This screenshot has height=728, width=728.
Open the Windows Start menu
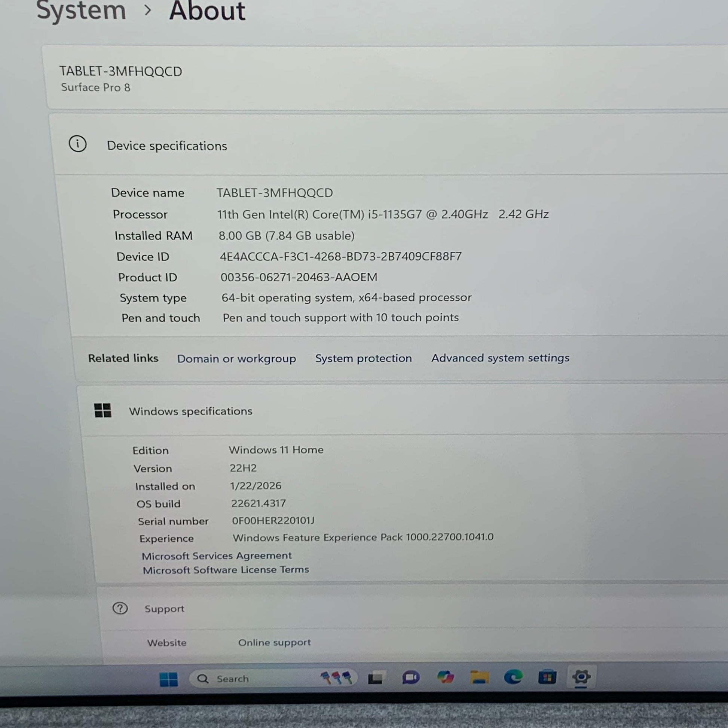pos(168,679)
